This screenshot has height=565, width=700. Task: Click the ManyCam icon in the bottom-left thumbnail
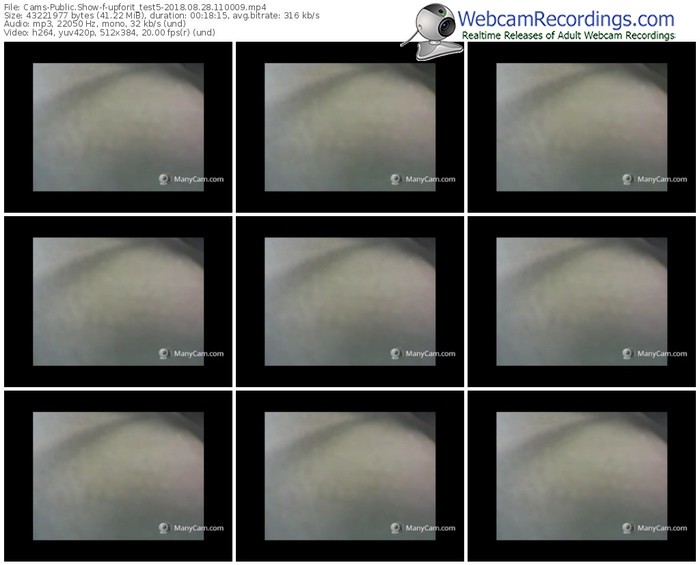click(164, 527)
